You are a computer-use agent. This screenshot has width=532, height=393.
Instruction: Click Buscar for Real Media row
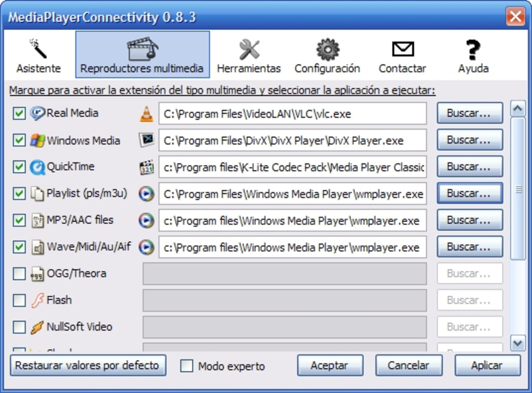click(470, 113)
